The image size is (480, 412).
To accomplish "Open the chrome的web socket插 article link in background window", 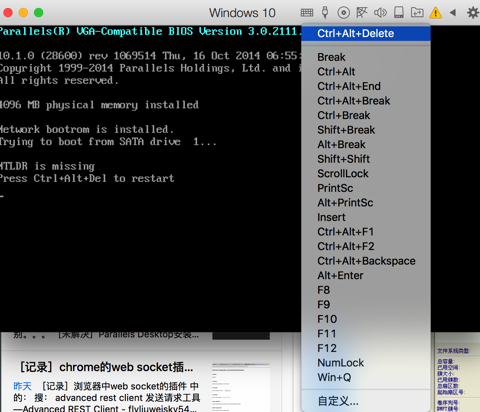I will [106, 367].
